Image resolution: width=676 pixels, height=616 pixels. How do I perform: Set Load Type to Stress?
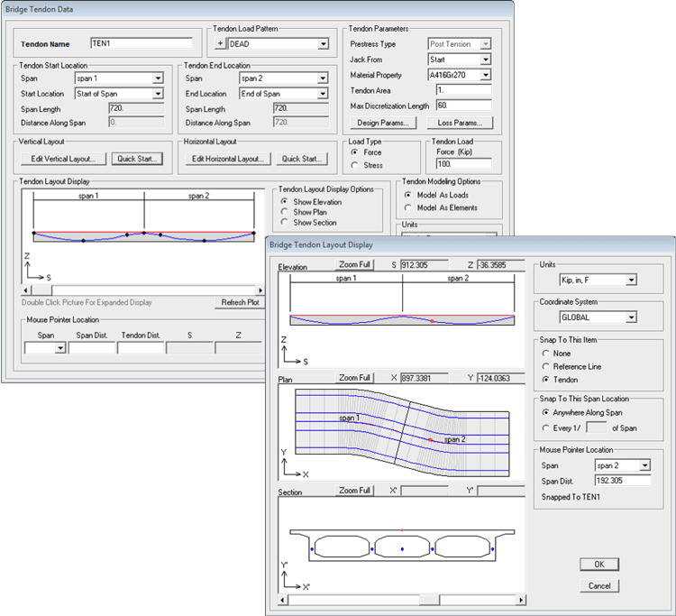(353, 165)
